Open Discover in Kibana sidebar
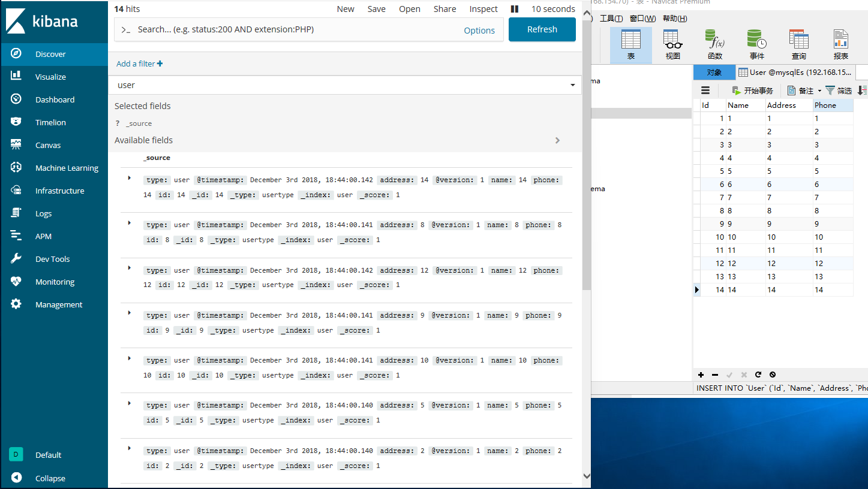The image size is (868, 489). click(x=54, y=54)
